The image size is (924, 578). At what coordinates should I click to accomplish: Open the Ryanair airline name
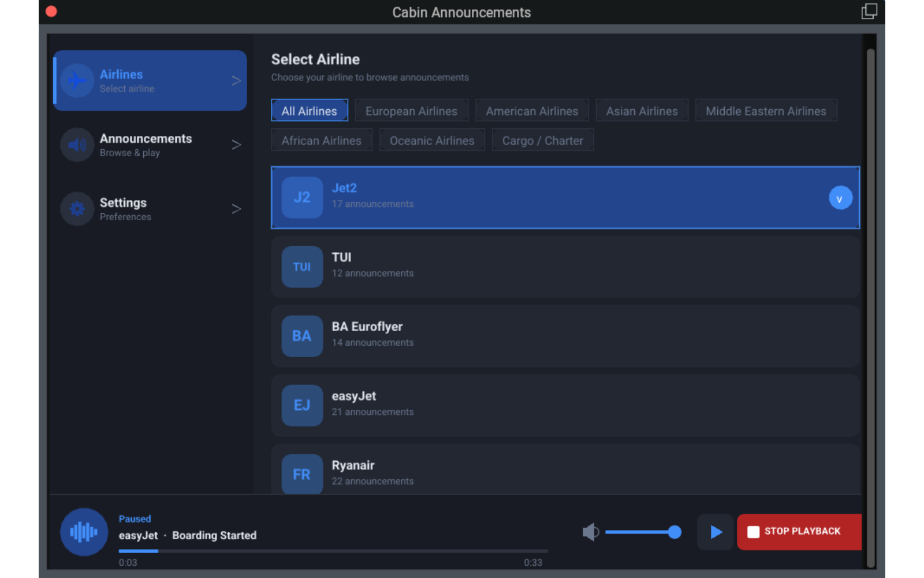pyautogui.click(x=353, y=465)
